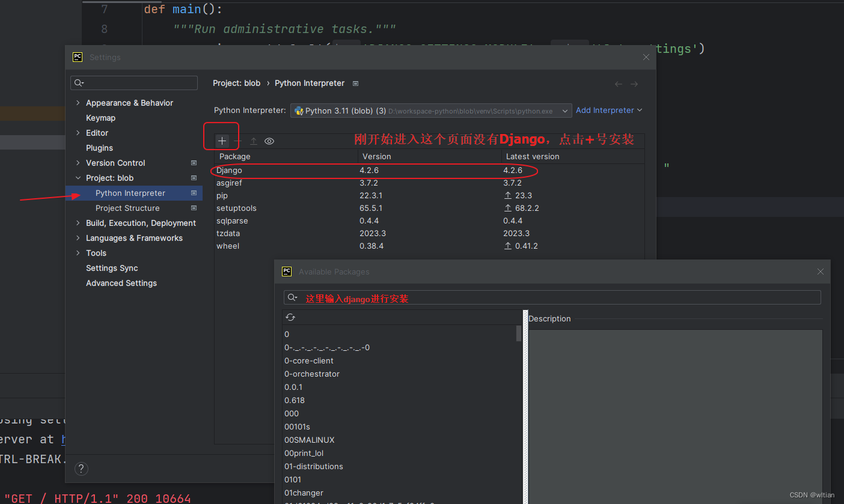This screenshot has height=504, width=844.
Task: Expand Appearance & Behavior settings
Action: 78,103
